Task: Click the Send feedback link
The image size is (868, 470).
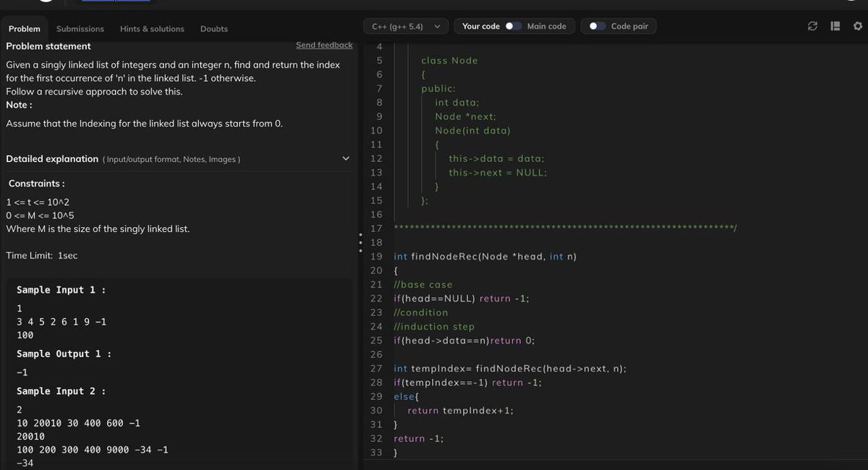Action: 324,45
